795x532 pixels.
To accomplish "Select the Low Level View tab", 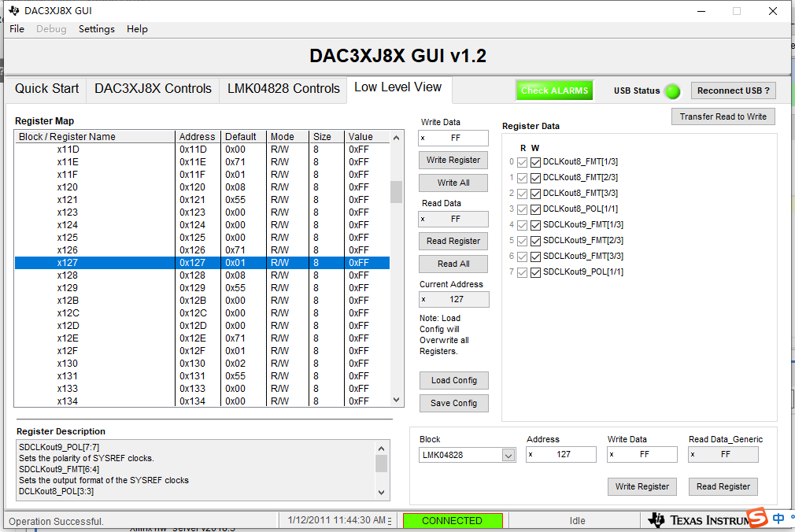I will click(x=398, y=87).
